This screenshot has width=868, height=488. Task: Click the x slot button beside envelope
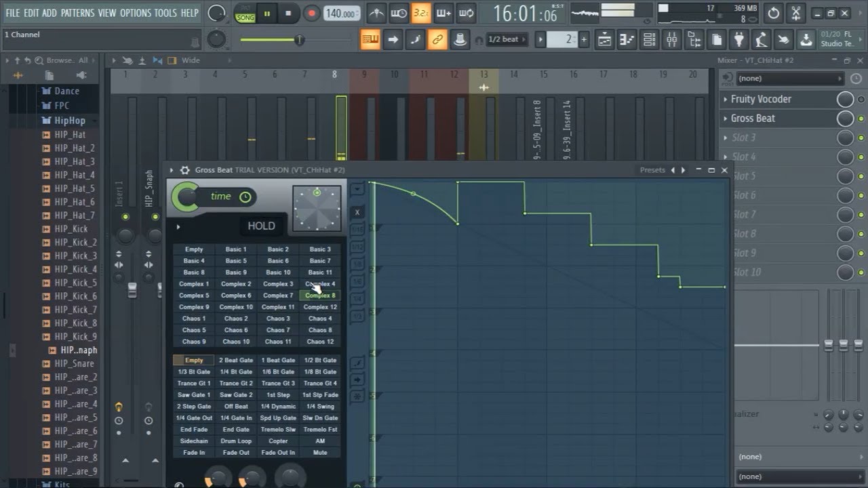tap(357, 212)
